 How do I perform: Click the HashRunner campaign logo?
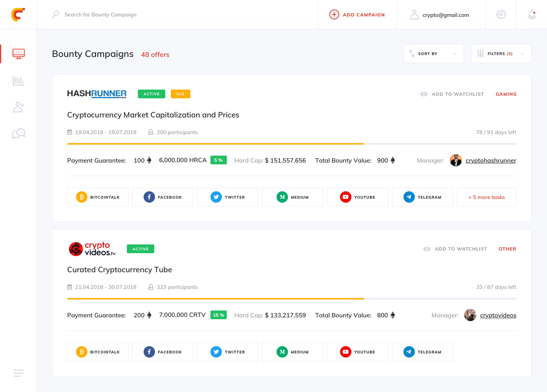coord(96,94)
